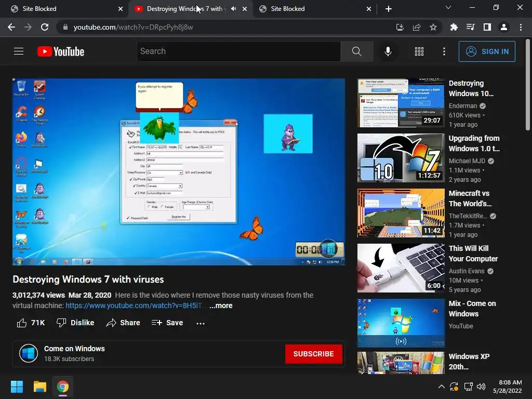Click the Windows XP 20th video title
Image resolution: width=532 pixels, height=399 pixels.
pos(469,362)
